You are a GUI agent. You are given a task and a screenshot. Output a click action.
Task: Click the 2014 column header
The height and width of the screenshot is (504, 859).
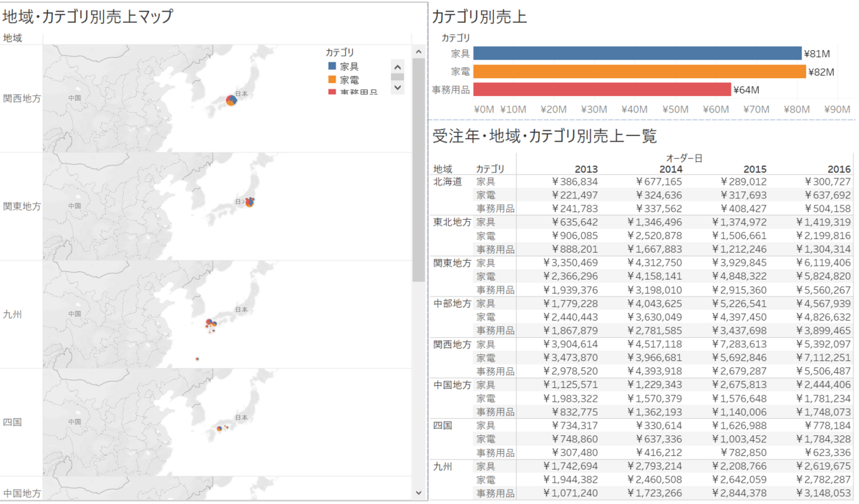[670, 169]
